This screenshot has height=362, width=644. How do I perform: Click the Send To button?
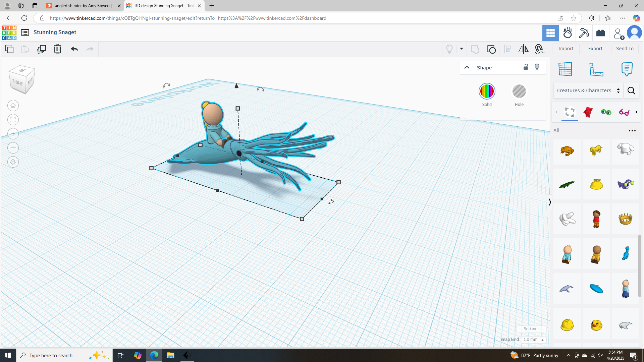[625, 49]
